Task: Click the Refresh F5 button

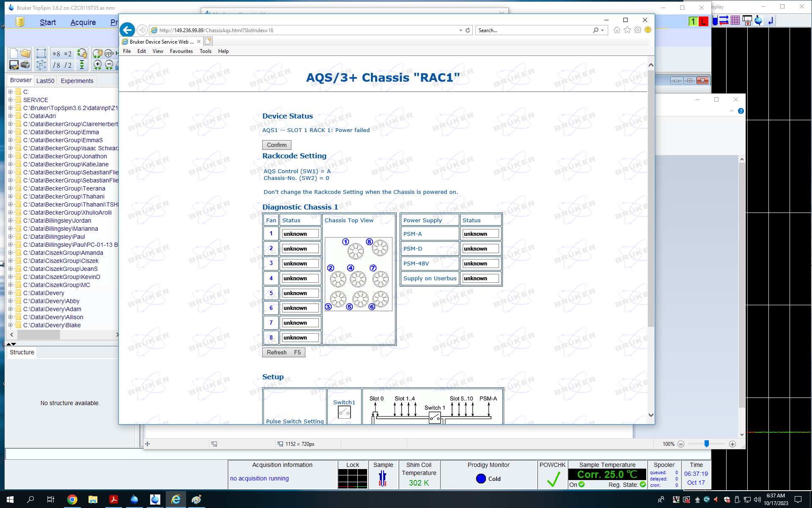Action: (x=284, y=352)
